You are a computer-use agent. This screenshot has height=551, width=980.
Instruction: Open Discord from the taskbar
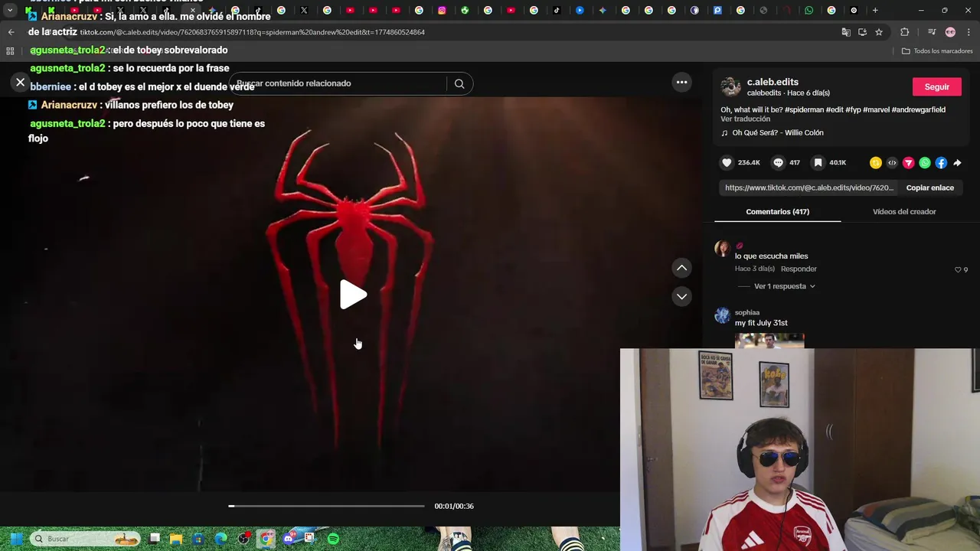(x=289, y=539)
